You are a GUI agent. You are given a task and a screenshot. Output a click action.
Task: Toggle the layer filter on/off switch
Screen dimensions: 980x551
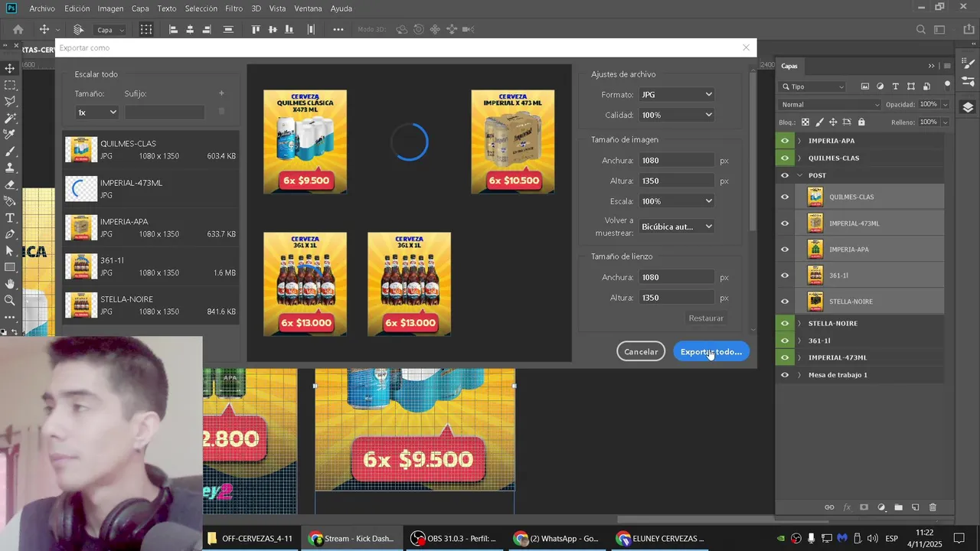click(x=947, y=84)
